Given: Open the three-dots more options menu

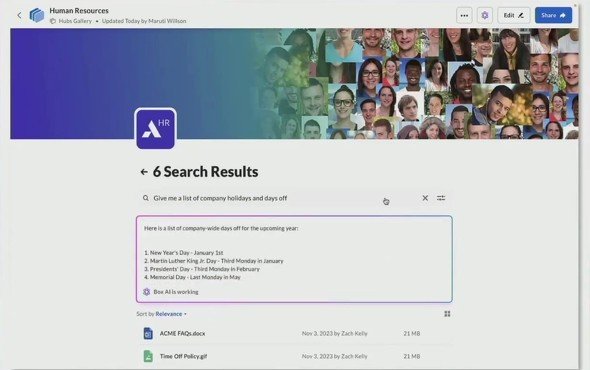Looking at the screenshot, I should tap(464, 15).
